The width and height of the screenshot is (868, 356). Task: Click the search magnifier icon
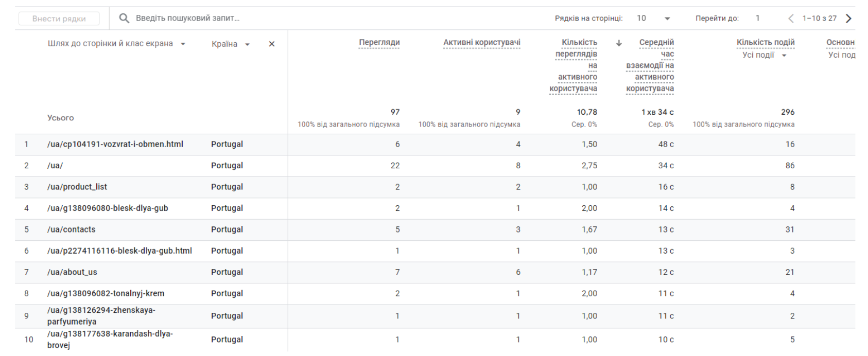click(x=124, y=18)
